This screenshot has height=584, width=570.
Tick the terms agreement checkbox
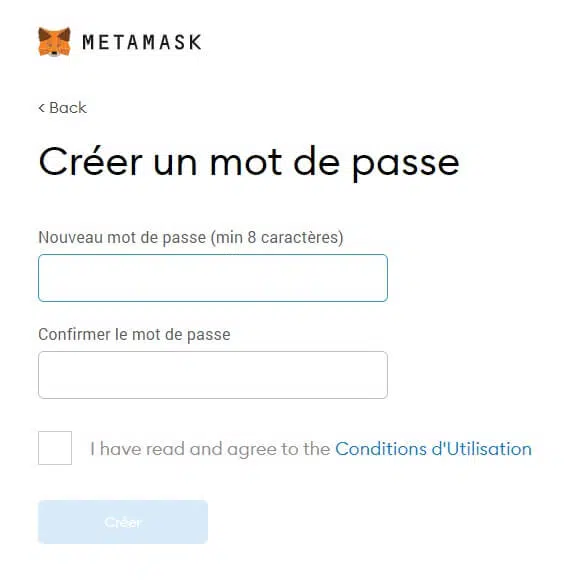pyautogui.click(x=55, y=448)
